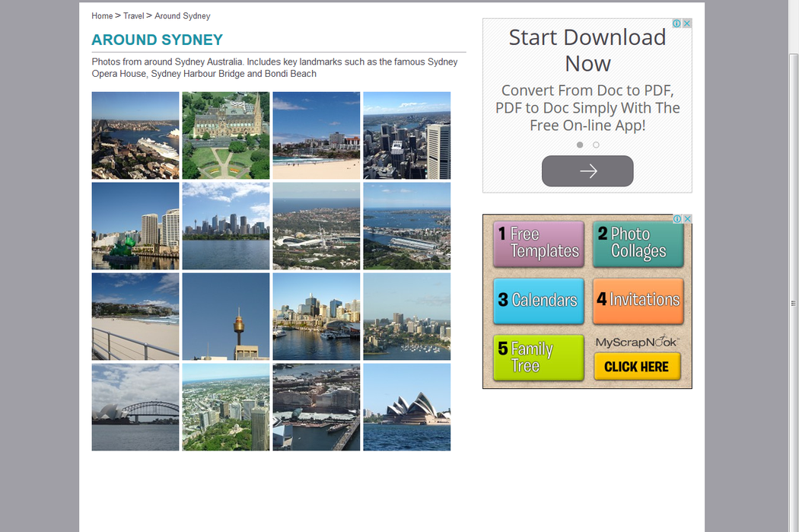Screen dimensions: 799x532
Task: Click the Family Tree ad button
Action: point(539,357)
